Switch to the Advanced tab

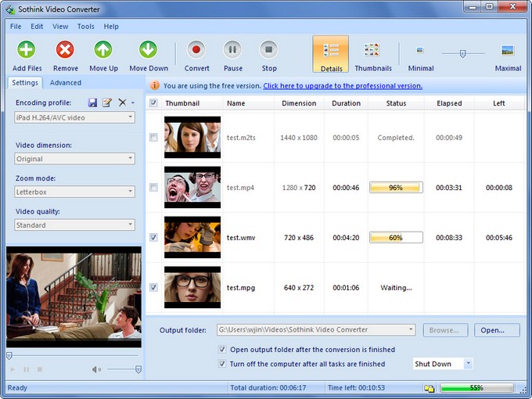(65, 82)
